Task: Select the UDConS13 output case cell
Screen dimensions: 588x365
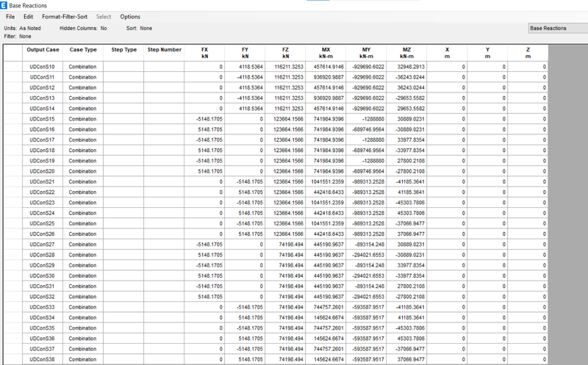Action: tap(43, 98)
